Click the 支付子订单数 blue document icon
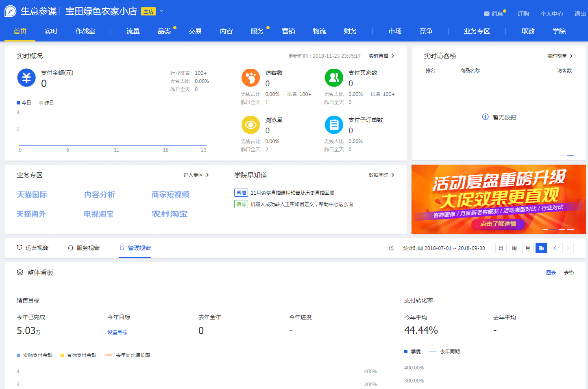Image resolution: width=588 pixels, height=389 pixels. click(334, 125)
